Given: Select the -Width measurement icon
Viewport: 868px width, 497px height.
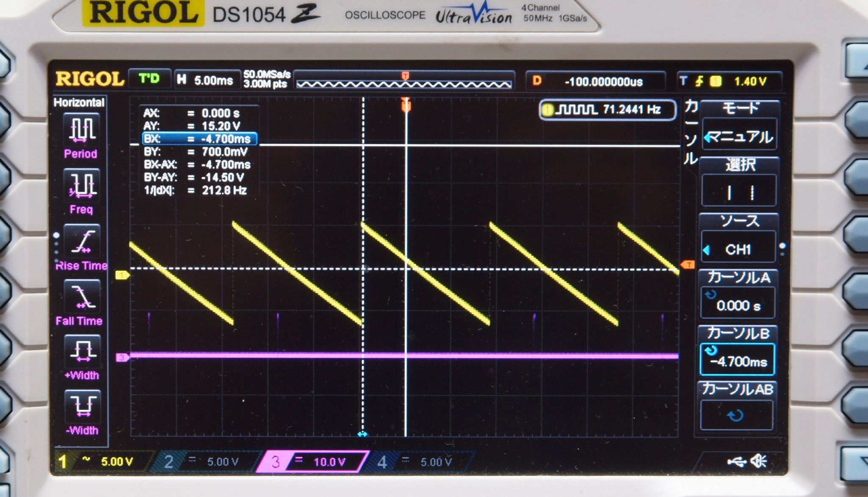Looking at the screenshot, I should pyautogui.click(x=82, y=406).
